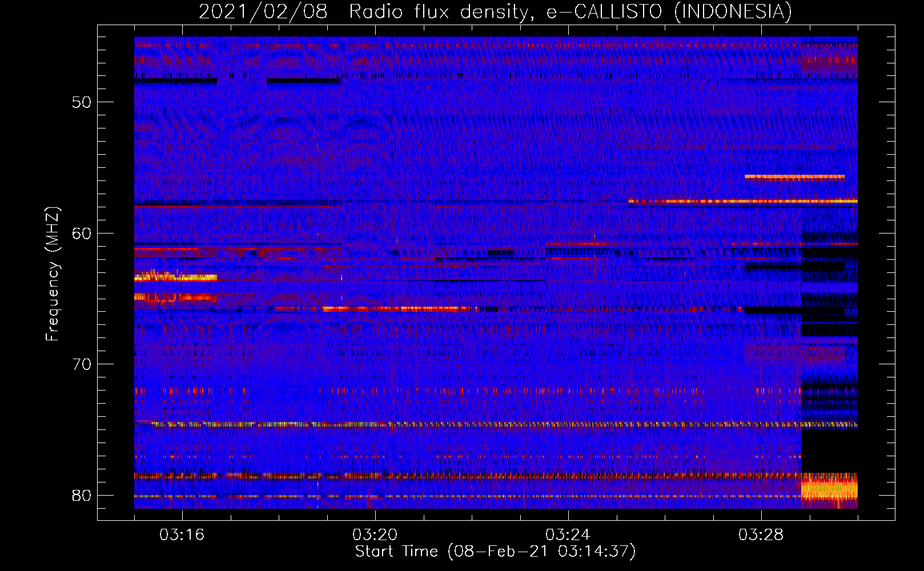The image size is (924, 571).
Task: Click the 80 MHz frequency tick label
Action: pyautogui.click(x=82, y=495)
